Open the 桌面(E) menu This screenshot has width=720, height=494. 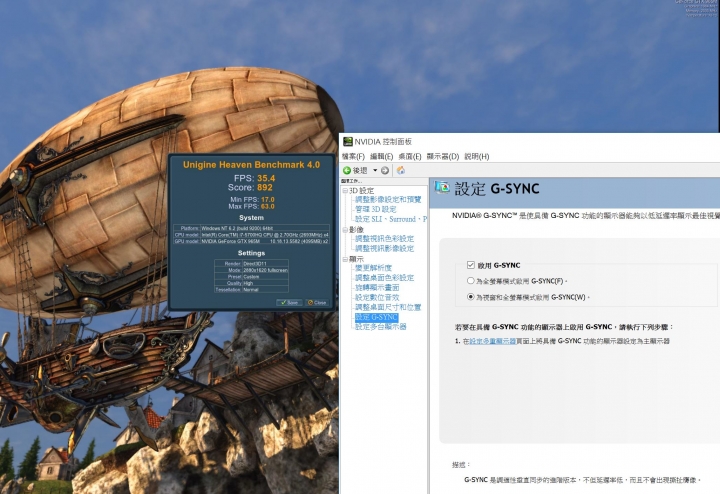tap(410, 157)
